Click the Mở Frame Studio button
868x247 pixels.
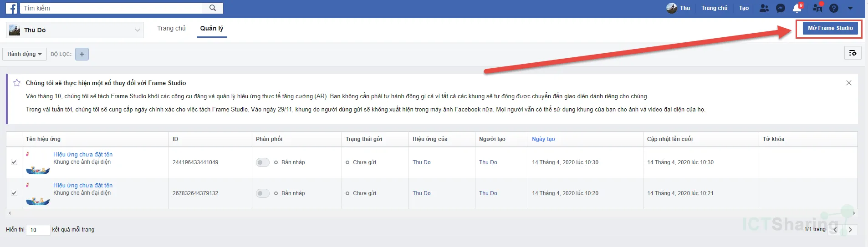click(x=830, y=28)
